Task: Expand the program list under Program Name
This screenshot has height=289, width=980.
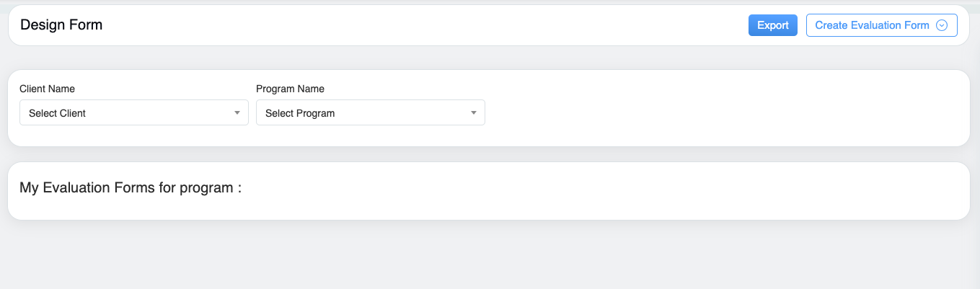Action: [x=370, y=113]
